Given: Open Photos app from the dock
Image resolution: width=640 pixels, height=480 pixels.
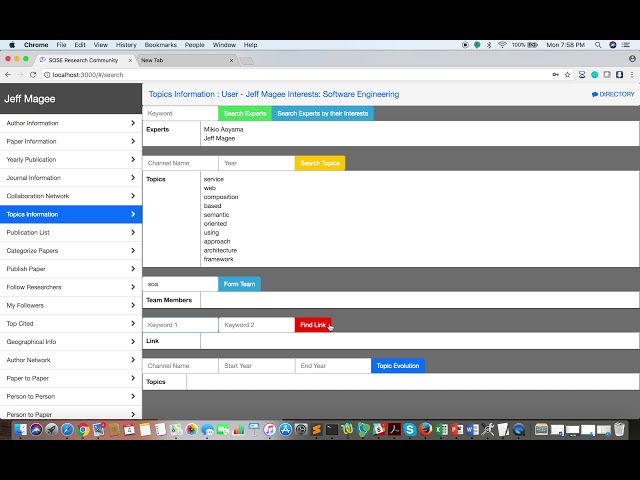Looking at the screenshot, I should (191, 429).
